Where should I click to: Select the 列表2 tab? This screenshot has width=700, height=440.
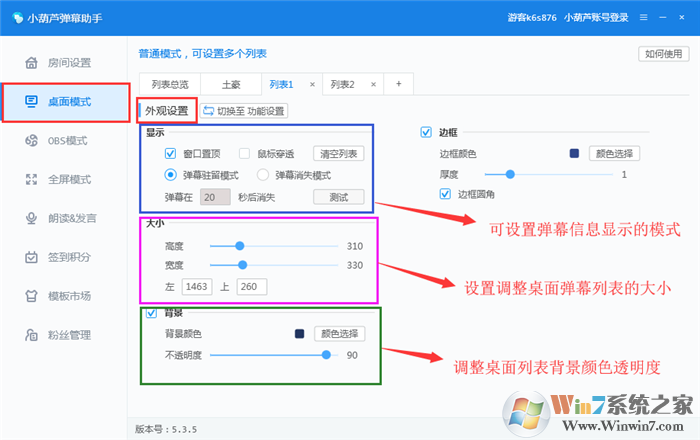(342, 84)
